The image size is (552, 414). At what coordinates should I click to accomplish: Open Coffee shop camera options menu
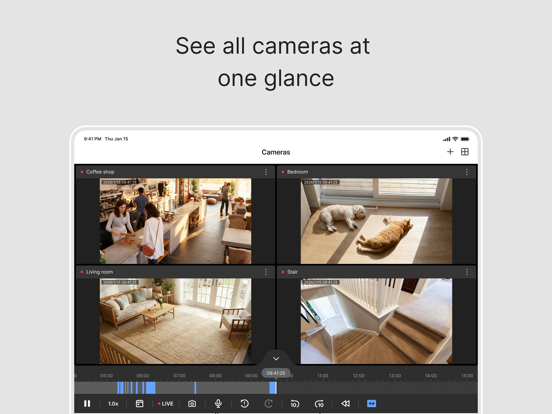point(266,172)
